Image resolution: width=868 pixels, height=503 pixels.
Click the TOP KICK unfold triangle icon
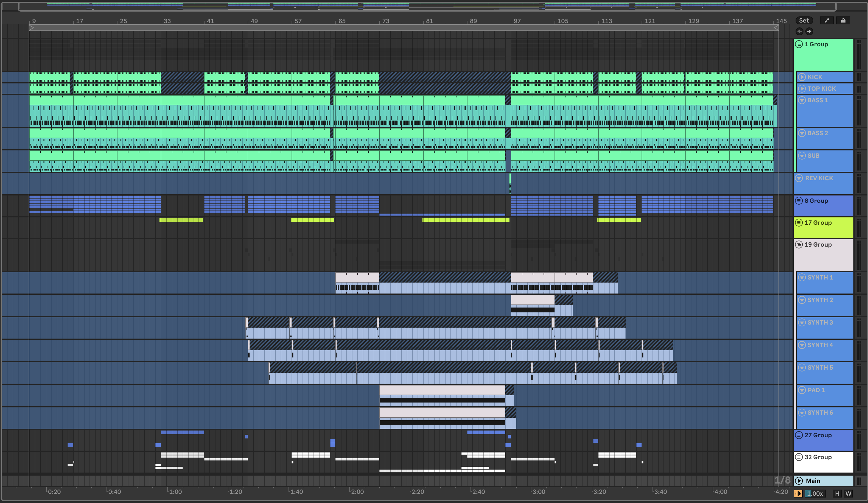pyautogui.click(x=802, y=89)
